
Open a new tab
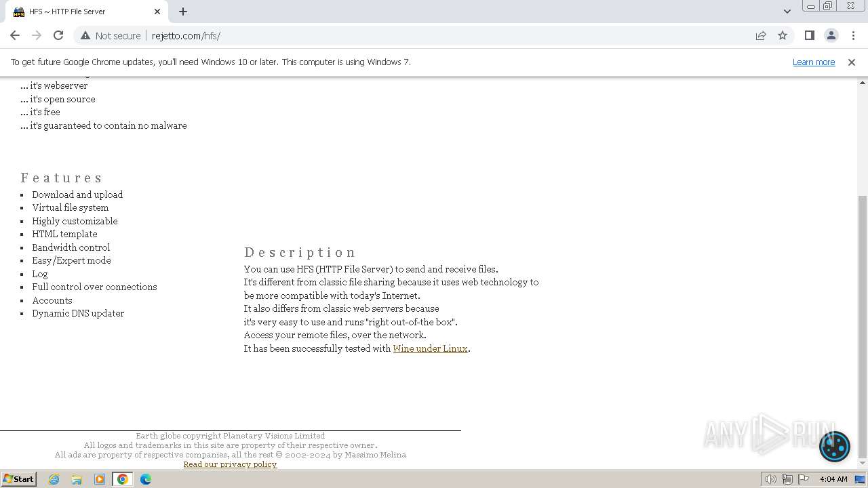pos(183,12)
